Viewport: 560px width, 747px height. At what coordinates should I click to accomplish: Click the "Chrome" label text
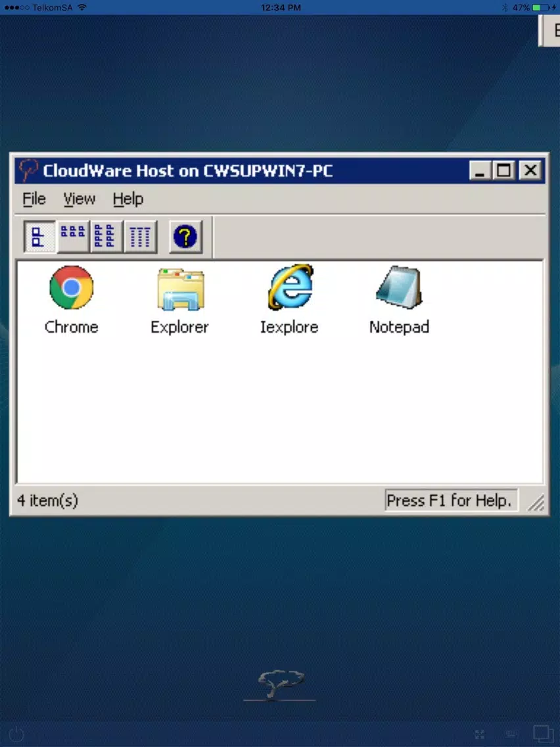point(72,327)
